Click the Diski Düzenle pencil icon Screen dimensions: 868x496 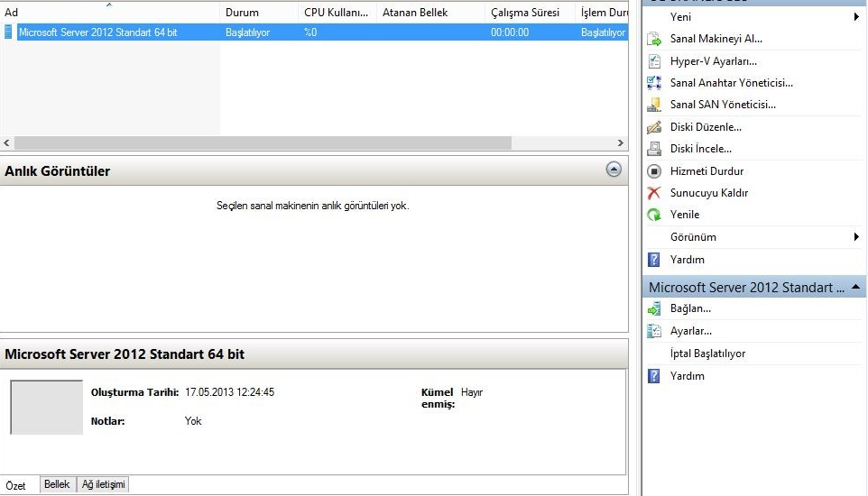click(x=654, y=127)
